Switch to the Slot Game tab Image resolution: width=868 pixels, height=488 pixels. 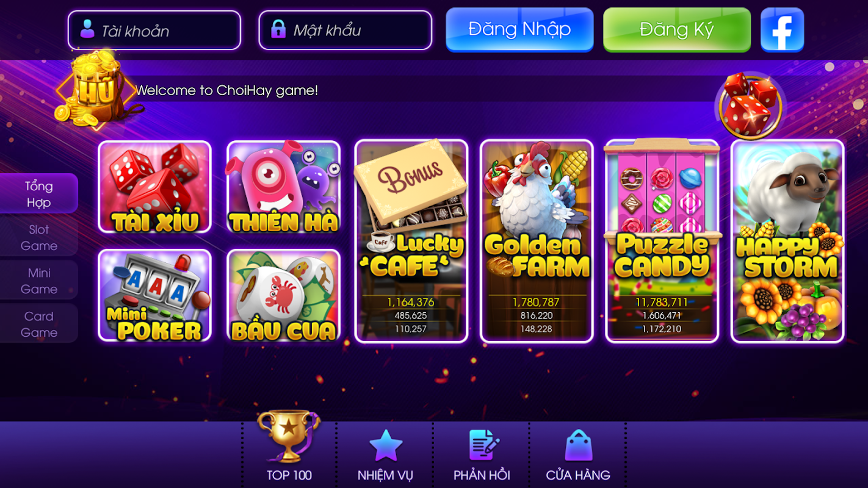tap(39, 237)
